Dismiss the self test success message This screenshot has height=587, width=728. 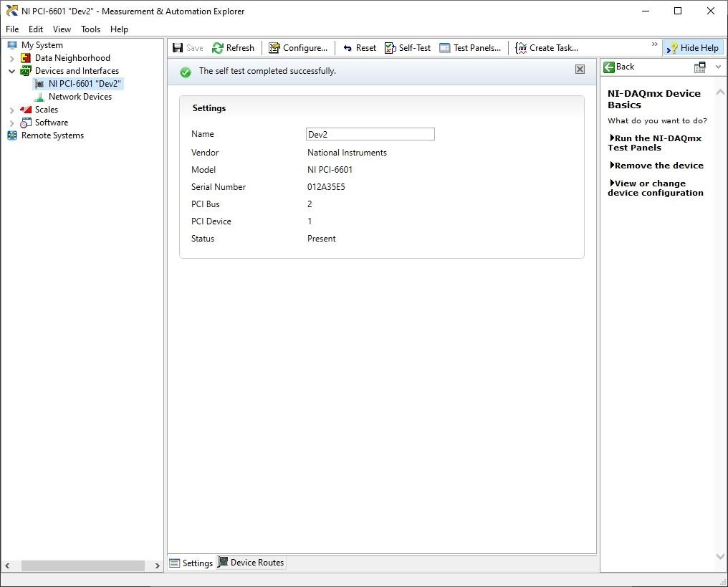coord(580,70)
